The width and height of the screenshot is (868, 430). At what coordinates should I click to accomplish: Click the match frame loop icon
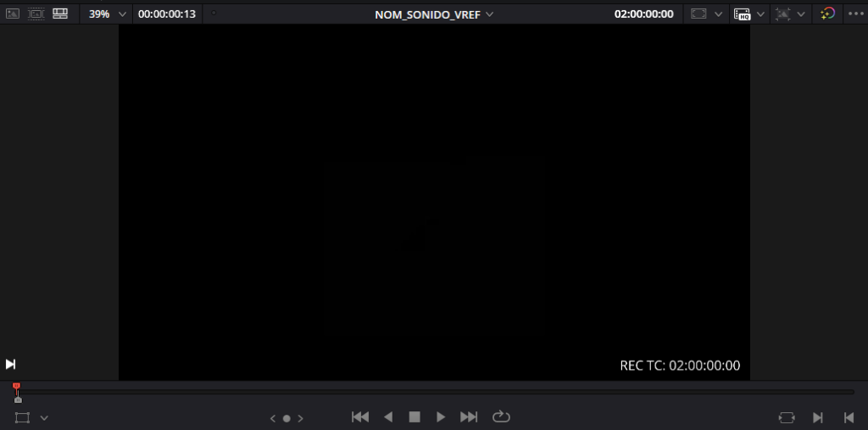pyautogui.click(x=786, y=417)
